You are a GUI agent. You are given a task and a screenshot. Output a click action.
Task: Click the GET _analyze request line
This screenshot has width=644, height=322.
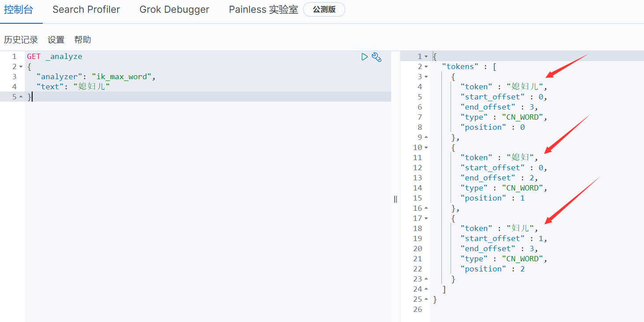tap(55, 56)
